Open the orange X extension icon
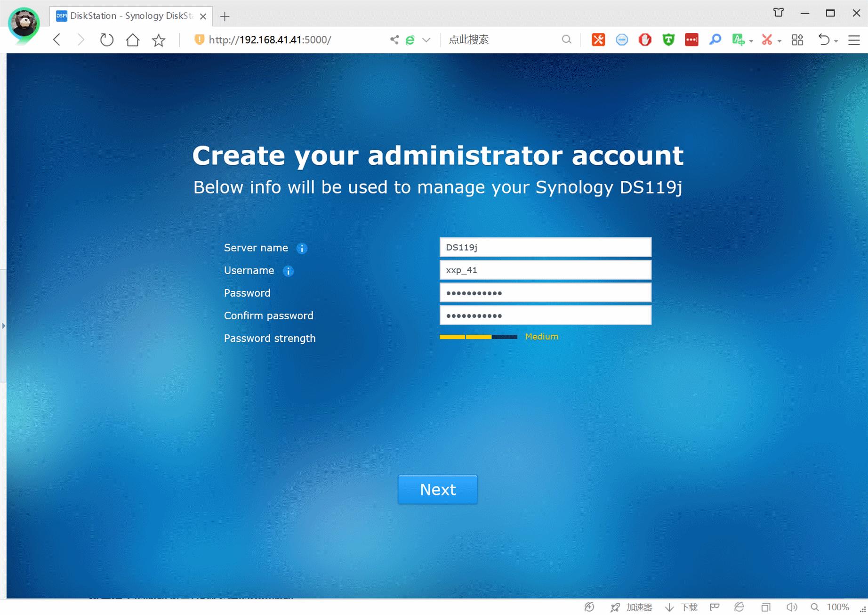 pos(598,40)
